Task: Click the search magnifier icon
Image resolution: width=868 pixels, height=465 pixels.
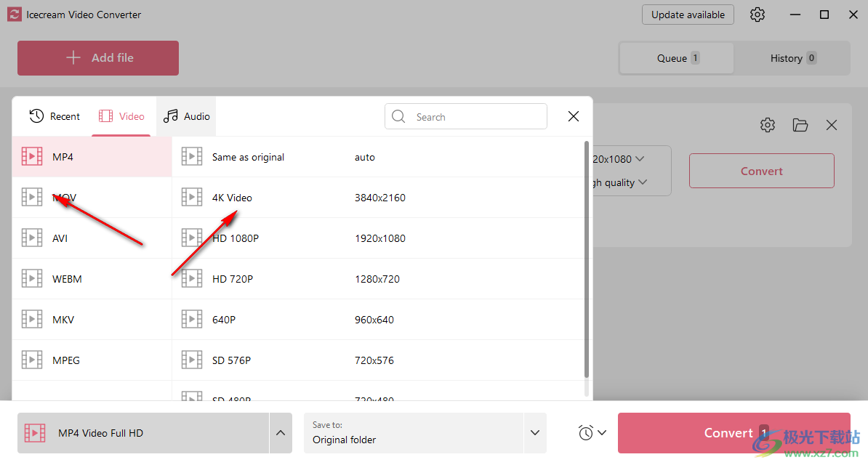Action: pos(398,116)
